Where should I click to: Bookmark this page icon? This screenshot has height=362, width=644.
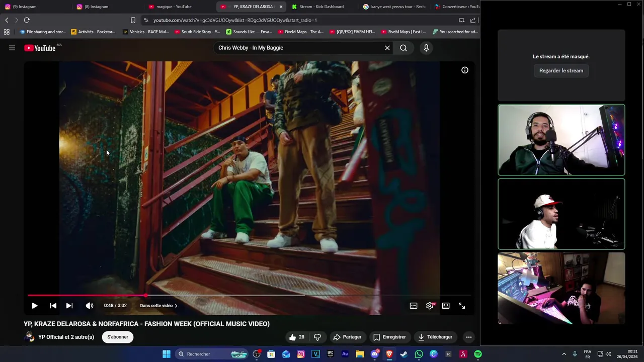133,20
